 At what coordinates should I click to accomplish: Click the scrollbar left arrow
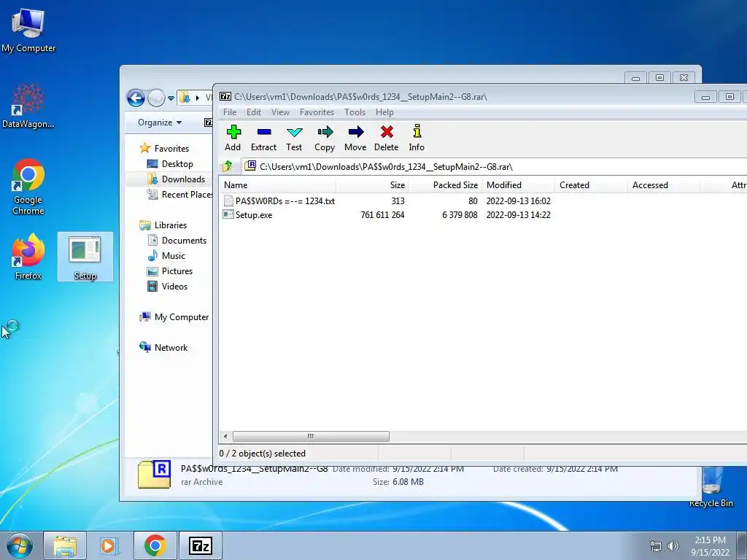225,436
